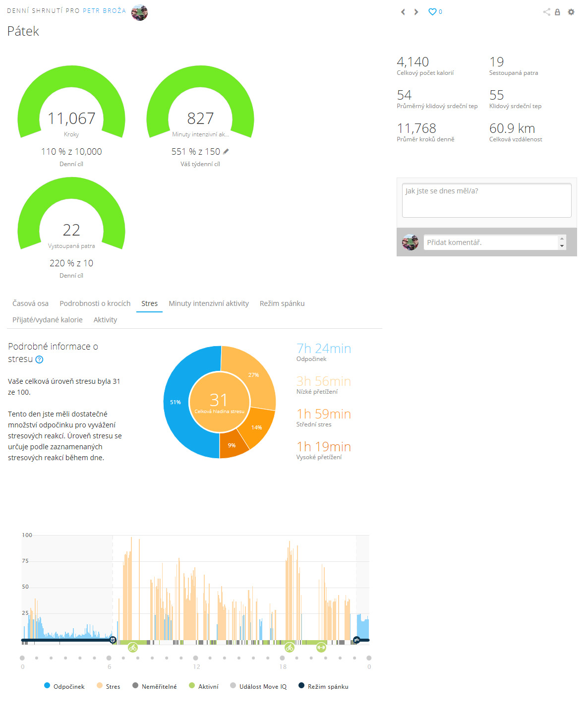The image size is (588, 719).
Task: Open stress info help question mark
Action: [40, 359]
